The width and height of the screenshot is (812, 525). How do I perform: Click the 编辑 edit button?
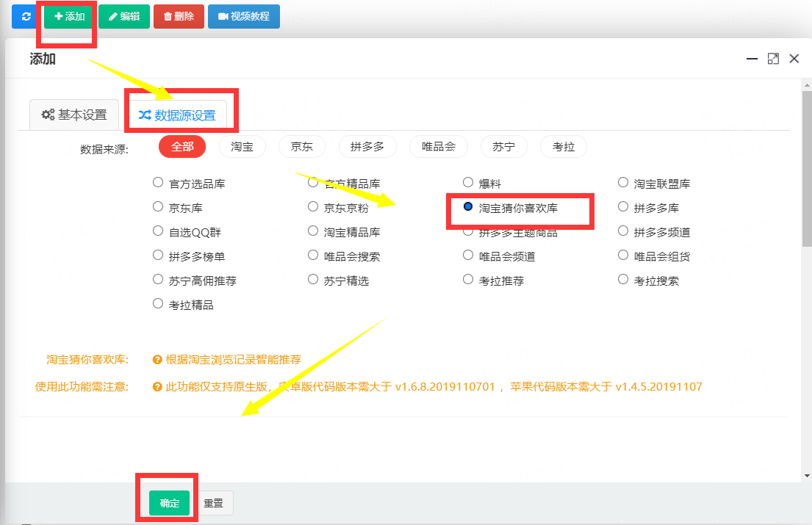pos(124,17)
